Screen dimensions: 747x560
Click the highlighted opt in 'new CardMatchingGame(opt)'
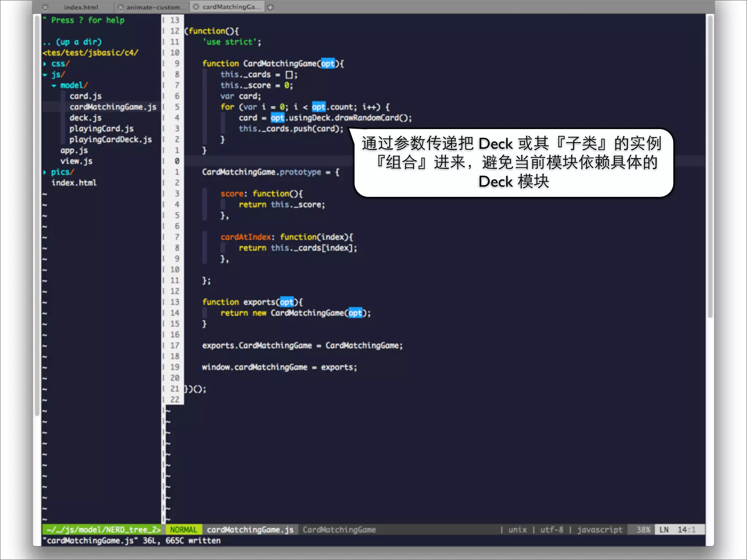[x=355, y=313]
